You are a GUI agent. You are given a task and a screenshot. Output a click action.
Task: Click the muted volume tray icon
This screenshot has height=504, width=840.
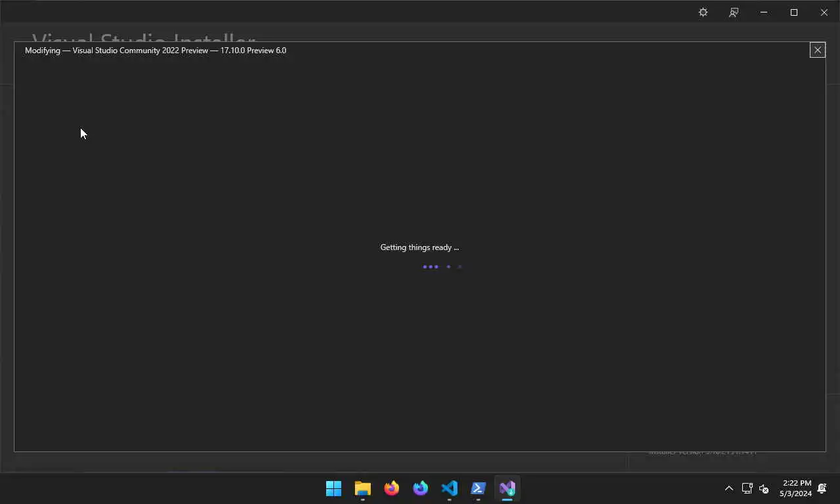tap(764, 488)
